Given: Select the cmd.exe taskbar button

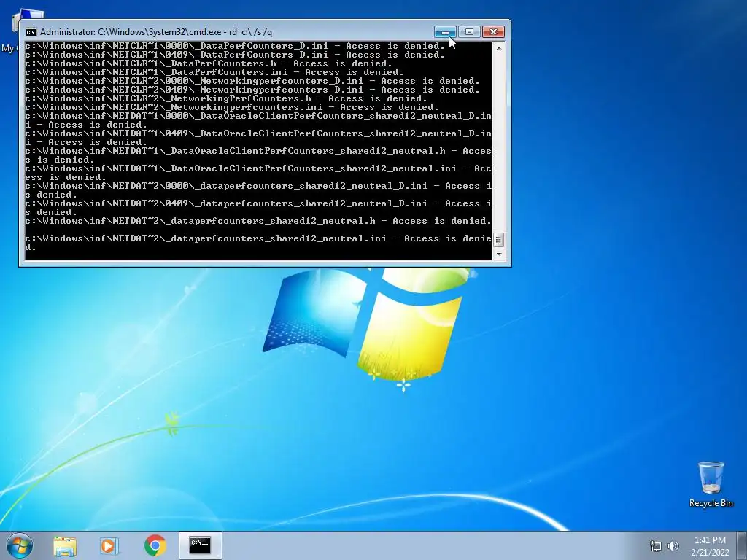Looking at the screenshot, I should [200, 545].
